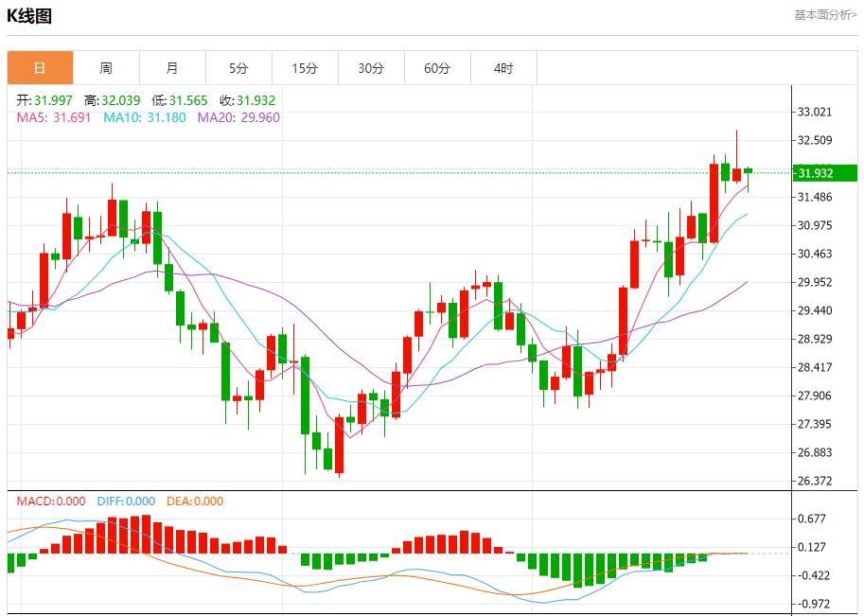
Task: Click the MA10 indicator label
Action: [x=144, y=118]
